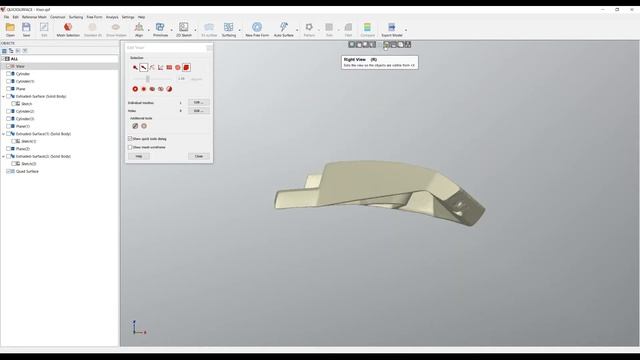Click the Open folder icon
This screenshot has height=360, width=640.
[10, 27]
